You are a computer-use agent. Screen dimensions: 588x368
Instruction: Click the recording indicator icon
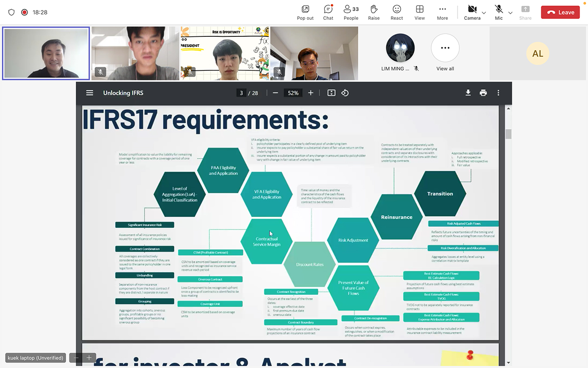click(x=24, y=12)
